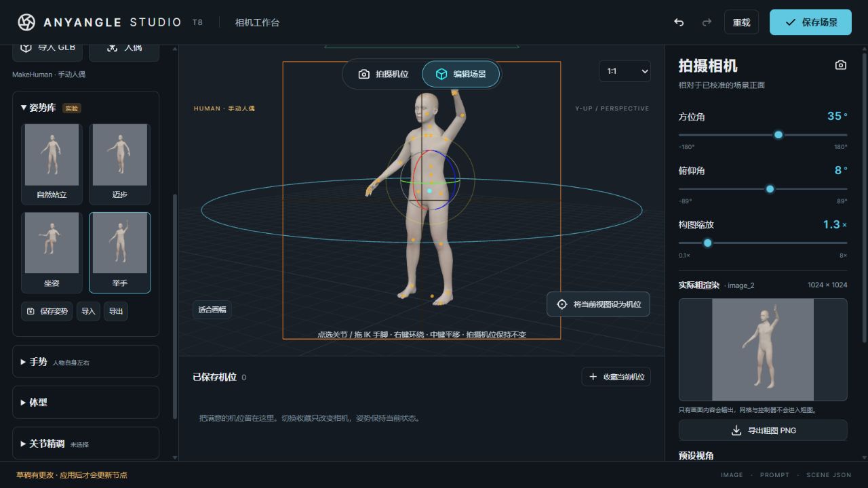The height and width of the screenshot is (488, 868).
Task: Select the 坐姿 pose thumbnail
Action: 52,253
